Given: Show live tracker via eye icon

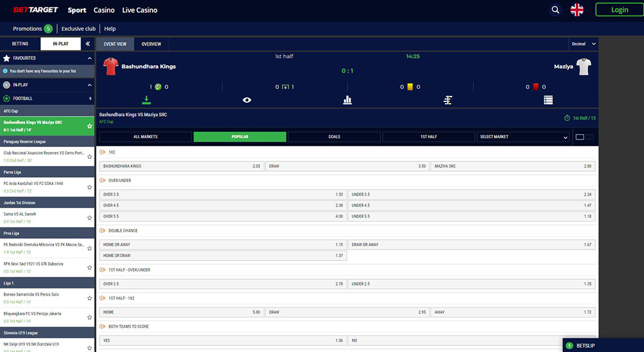Looking at the screenshot, I should (247, 100).
